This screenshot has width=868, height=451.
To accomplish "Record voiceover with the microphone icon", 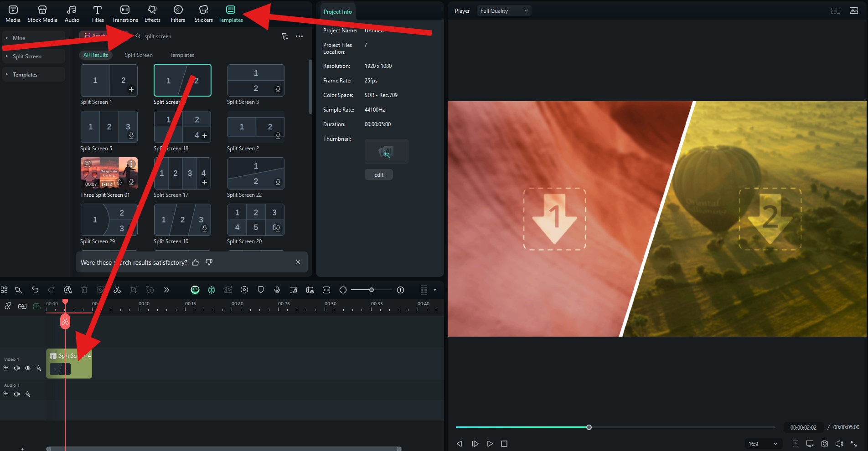I will (277, 290).
